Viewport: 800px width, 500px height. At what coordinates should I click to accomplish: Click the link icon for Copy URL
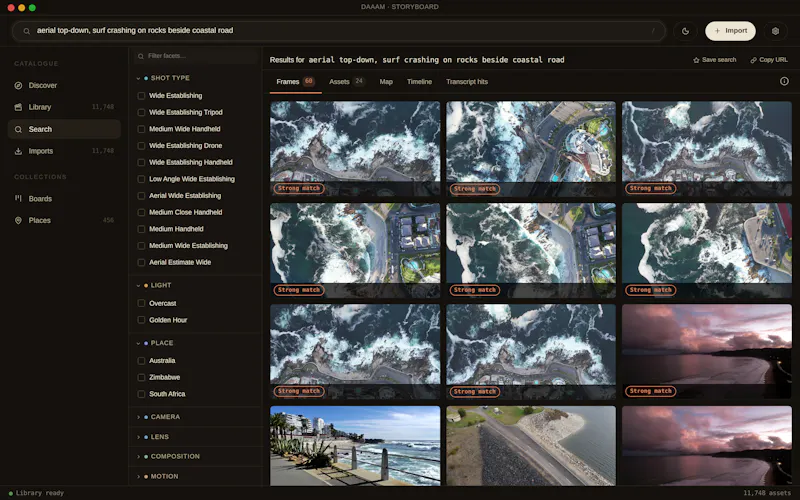pos(753,60)
